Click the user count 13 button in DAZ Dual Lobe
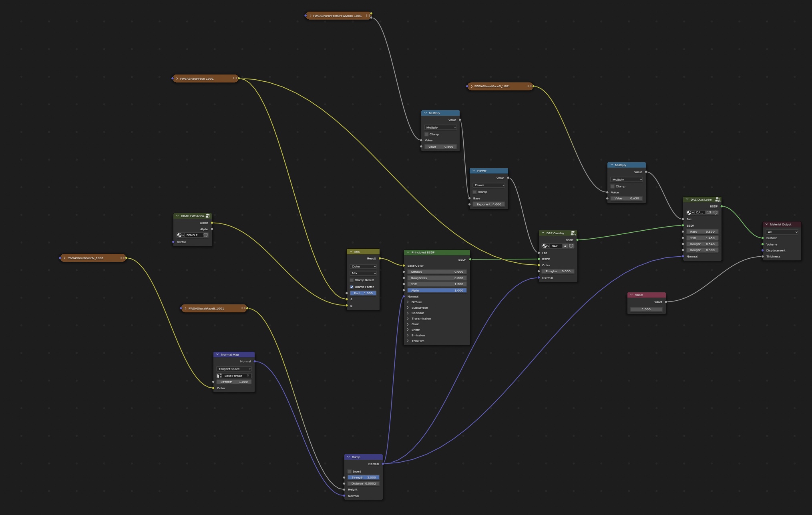The width and height of the screenshot is (812, 515). coord(709,213)
